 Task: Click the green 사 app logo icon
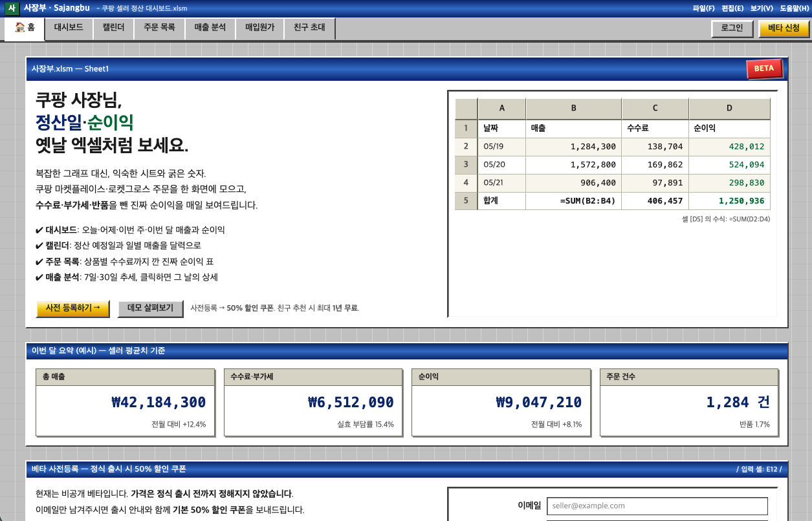tap(12, 8)
